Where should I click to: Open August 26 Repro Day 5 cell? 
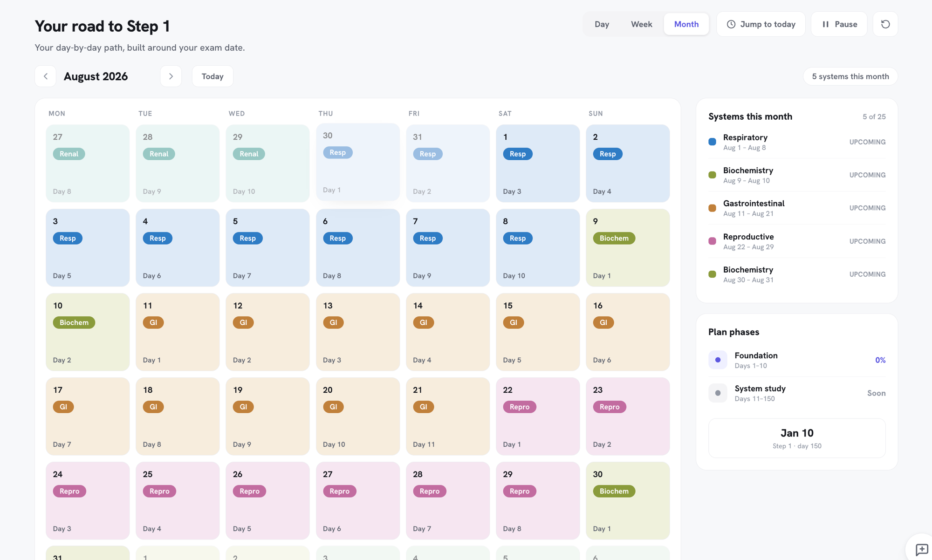pos(267,500)
